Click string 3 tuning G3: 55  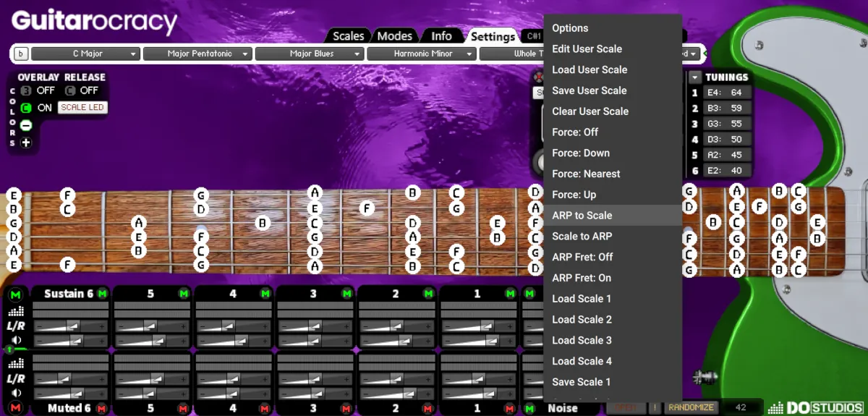(x=728, y=124)
